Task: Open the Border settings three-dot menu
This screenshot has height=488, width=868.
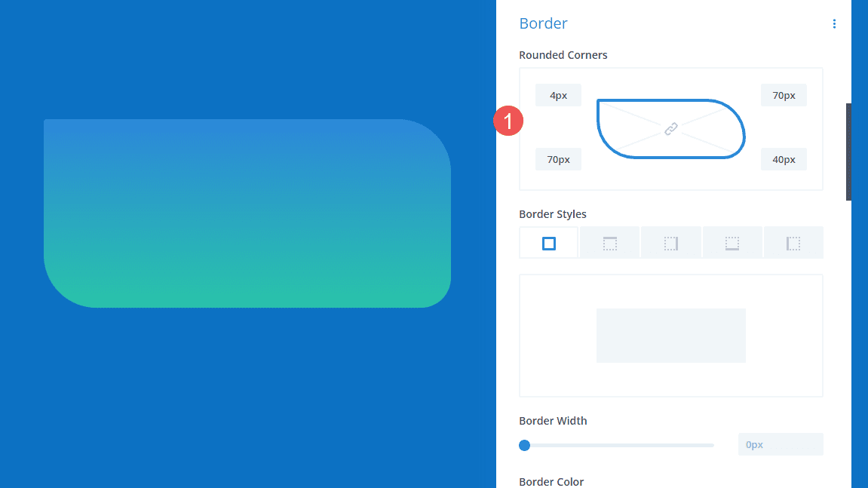Action: [834, 23]
